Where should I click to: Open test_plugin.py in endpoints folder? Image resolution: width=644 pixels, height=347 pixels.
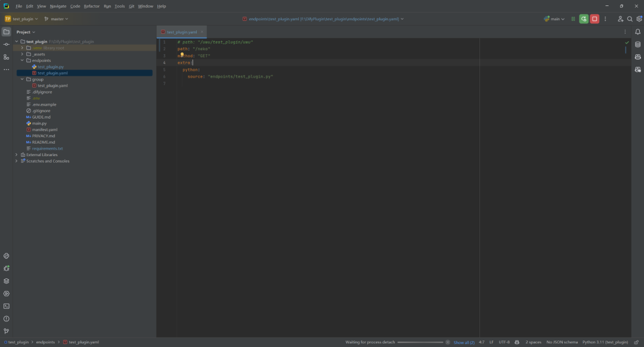pyautogui.click(x=51, y=67)
